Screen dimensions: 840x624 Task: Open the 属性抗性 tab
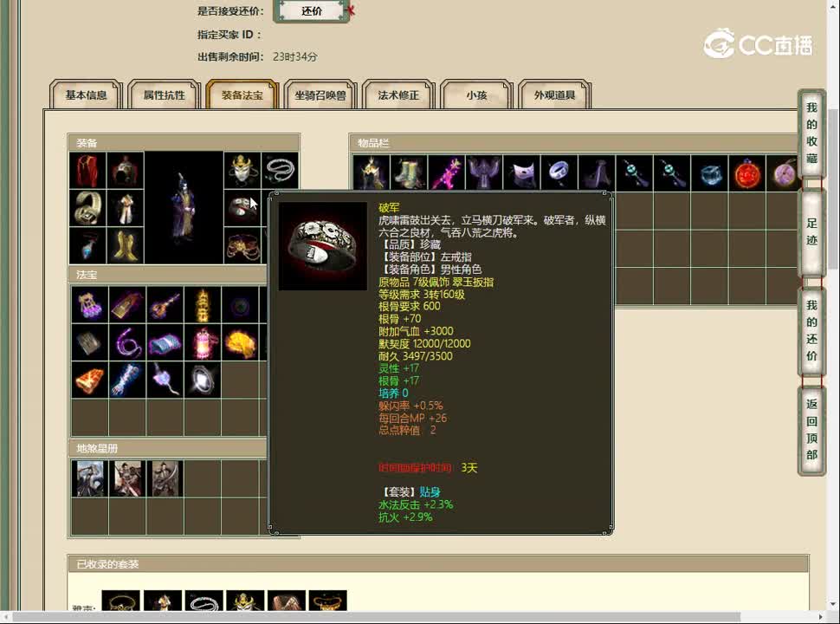[x=164, y=94]
